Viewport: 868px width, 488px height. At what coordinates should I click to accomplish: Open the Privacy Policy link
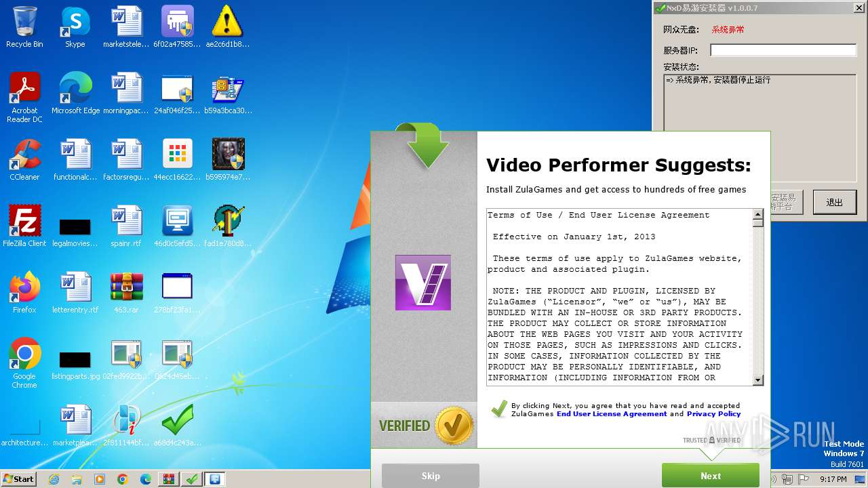pos(713,414)
